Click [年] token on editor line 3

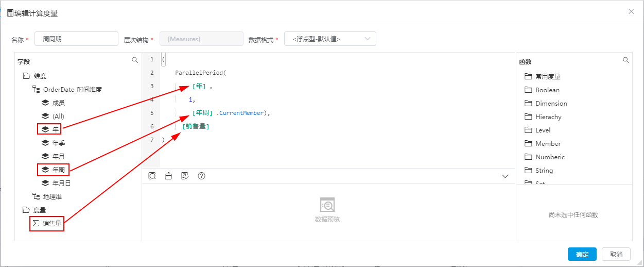point(199,86)
